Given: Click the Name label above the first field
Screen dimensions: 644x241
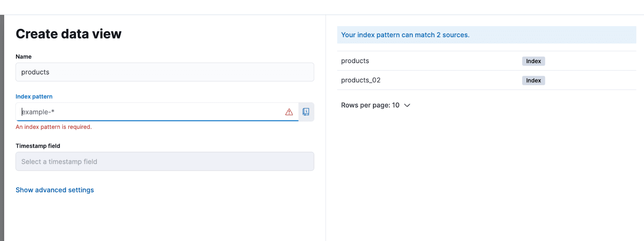Looking at the screenshot, I should (x=23, y=57).
